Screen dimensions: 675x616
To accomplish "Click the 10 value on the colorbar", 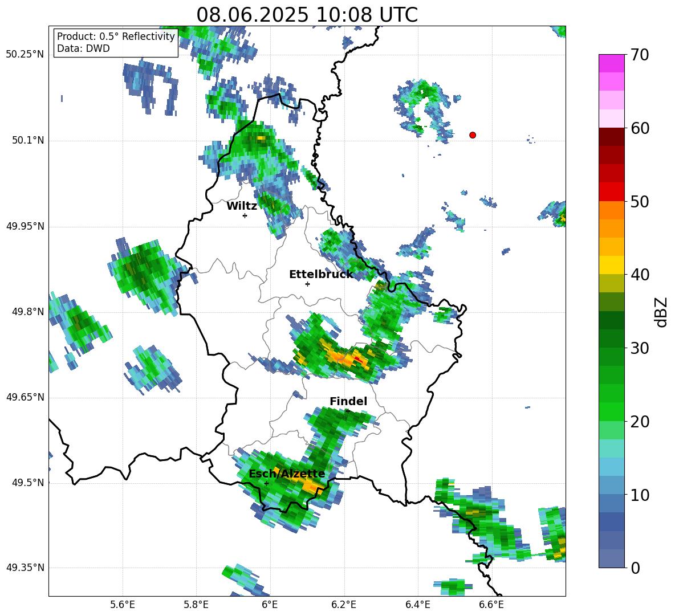I will tap(640, 495).
